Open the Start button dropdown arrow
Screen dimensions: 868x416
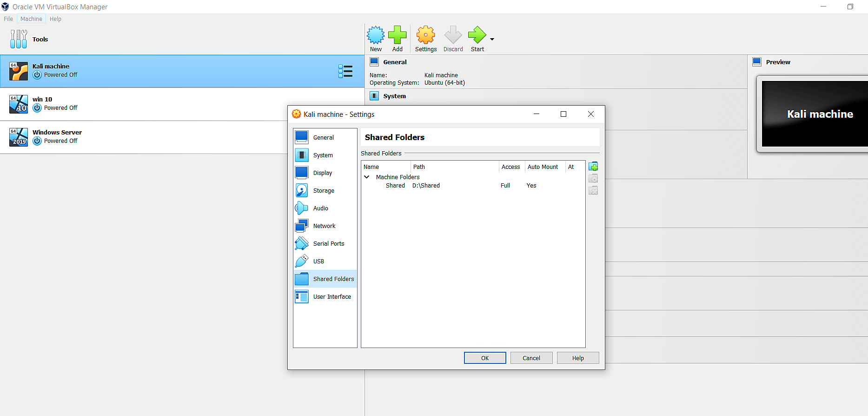492,40
